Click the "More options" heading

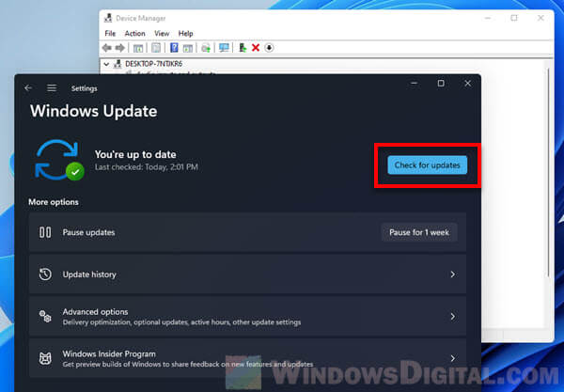(54, 202)
